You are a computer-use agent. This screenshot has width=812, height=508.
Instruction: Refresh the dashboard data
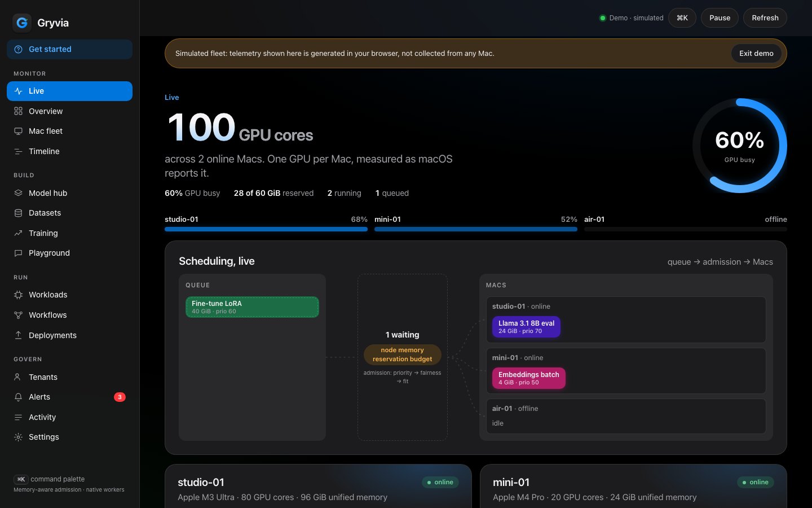click(765, 18)
